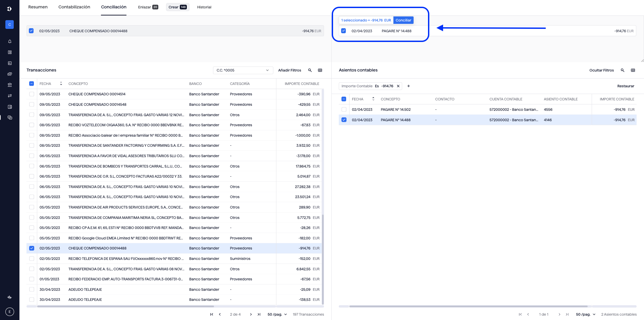Open the transfers arrows icon in sidebar
This screenshot has height=320, width=644.
point(10,96)
